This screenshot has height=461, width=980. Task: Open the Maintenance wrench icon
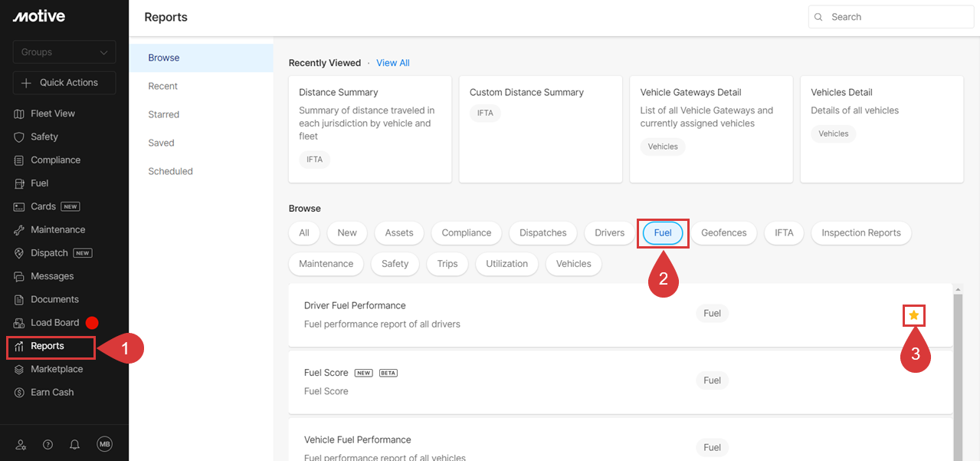coord(20,230)
